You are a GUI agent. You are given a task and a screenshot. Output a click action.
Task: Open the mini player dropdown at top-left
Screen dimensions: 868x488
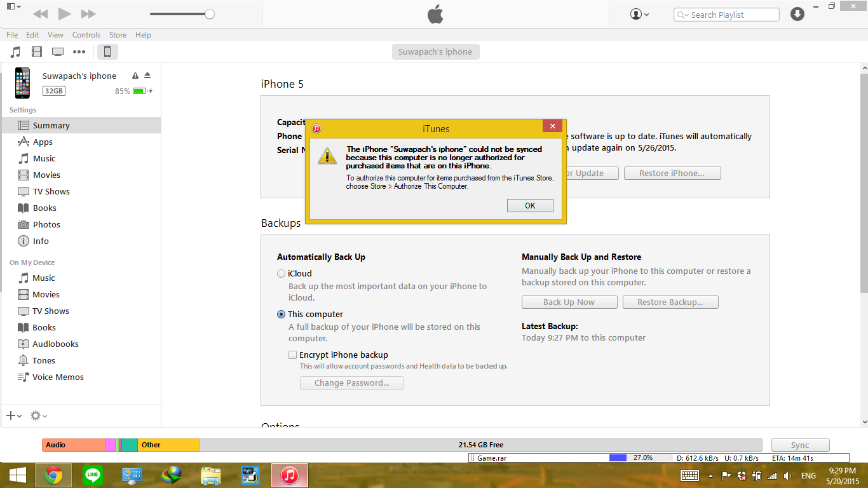point(13,6)
